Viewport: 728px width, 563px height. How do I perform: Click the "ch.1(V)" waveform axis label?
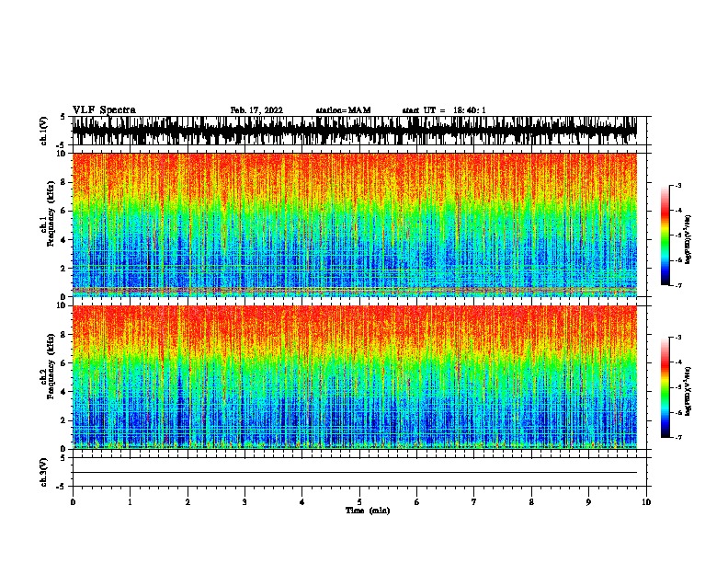pos(44,131)
